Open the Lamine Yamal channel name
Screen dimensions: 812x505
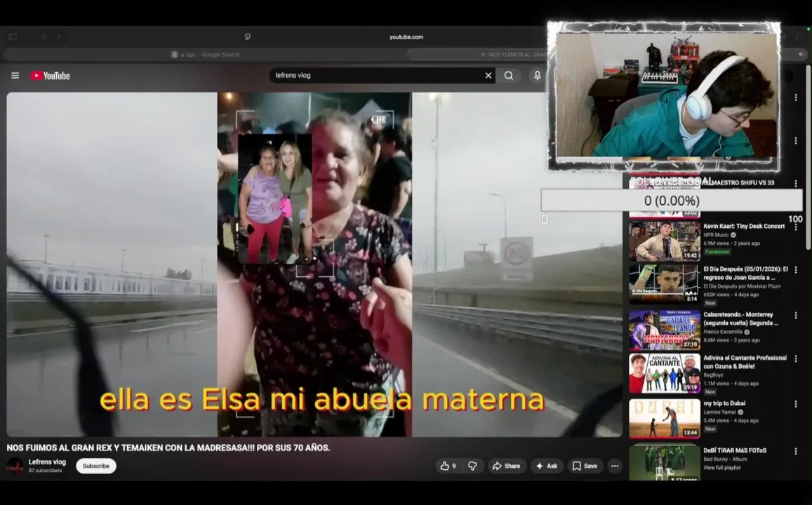[x=720, y=412]
